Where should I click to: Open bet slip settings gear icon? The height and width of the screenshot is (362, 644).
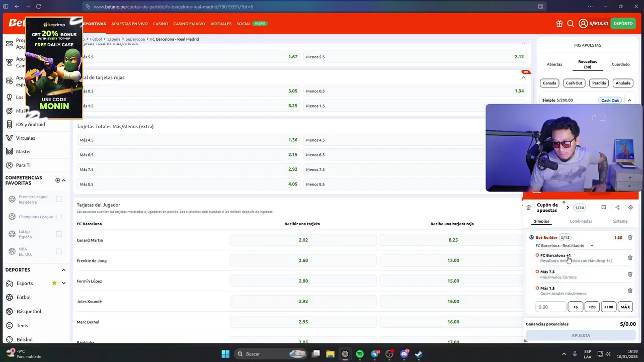pyautogui.click(x=630, y=207)
